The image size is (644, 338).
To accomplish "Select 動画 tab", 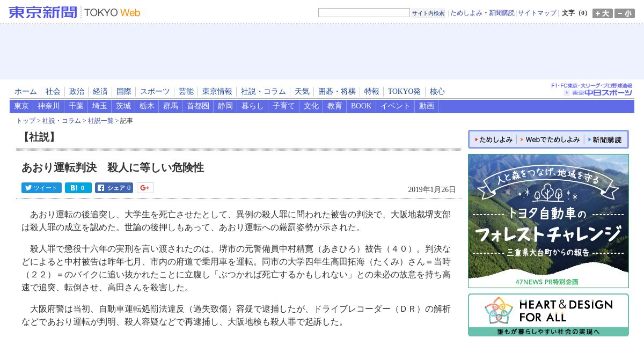I will [x=427, y=106].
